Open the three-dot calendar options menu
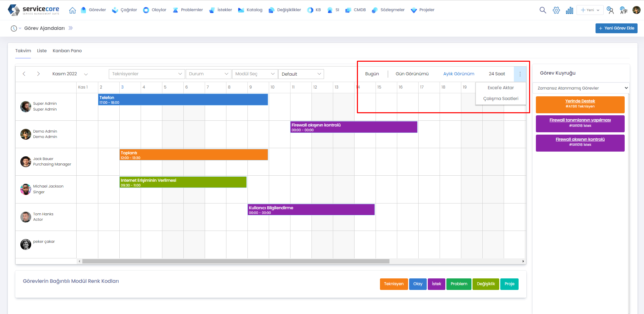 520,74
